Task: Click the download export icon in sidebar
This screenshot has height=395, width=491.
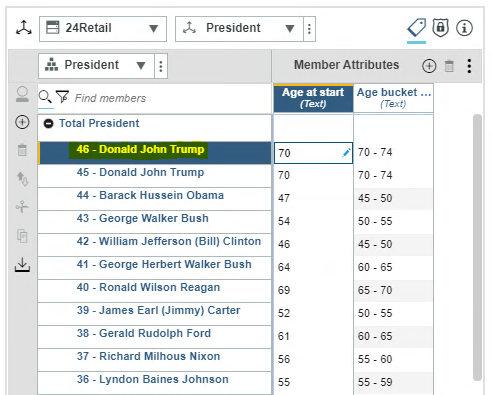Action: pyautogui.click(x=22, y=265)
